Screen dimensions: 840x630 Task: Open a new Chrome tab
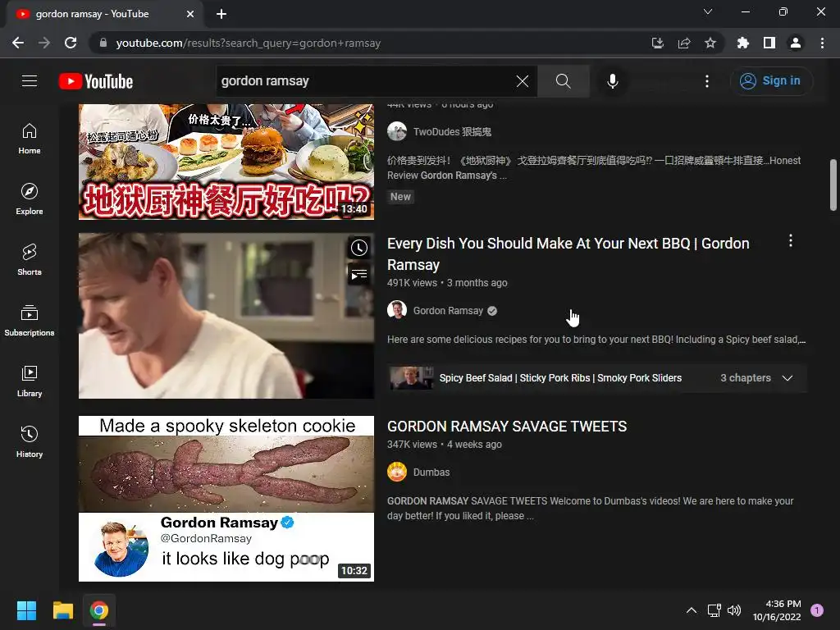click(x=221, y=14)
